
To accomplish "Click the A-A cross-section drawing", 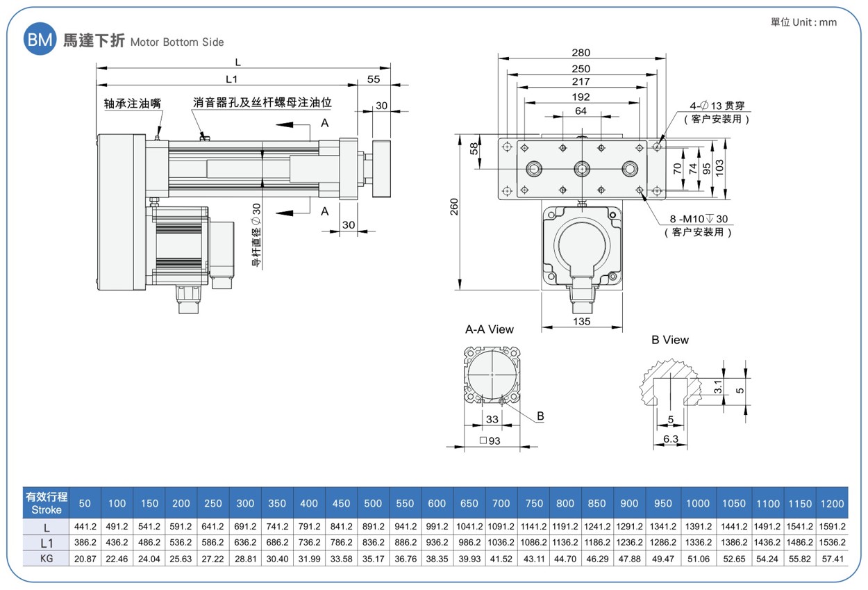I will (492, 374).
